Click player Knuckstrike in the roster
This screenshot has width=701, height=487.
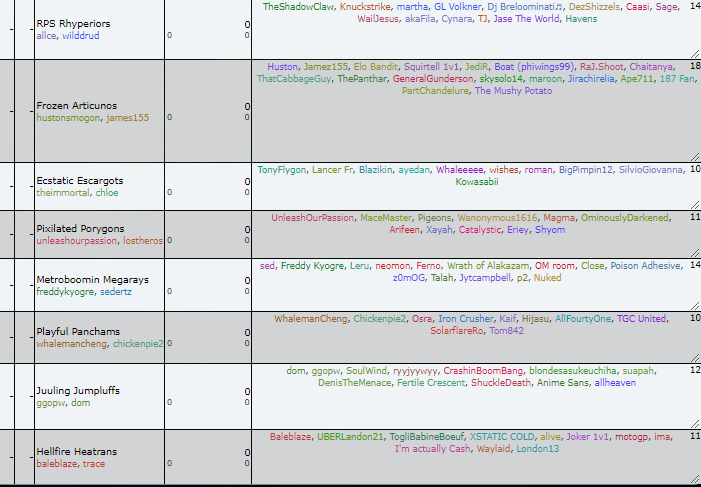[x=365, y=7]
